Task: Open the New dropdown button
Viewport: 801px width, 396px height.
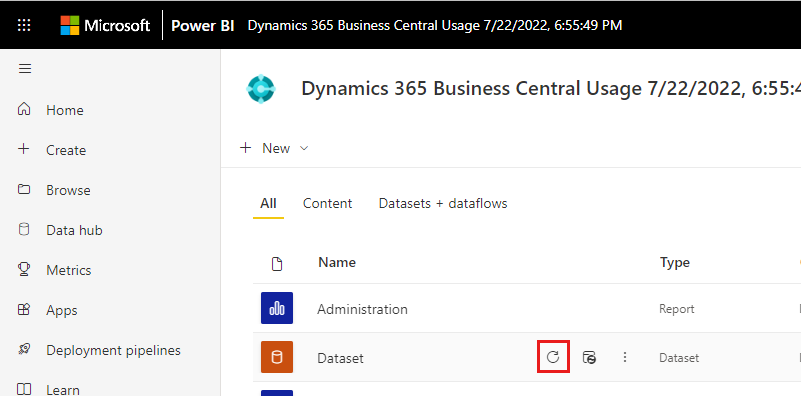Action: click(x=274, y=148)
